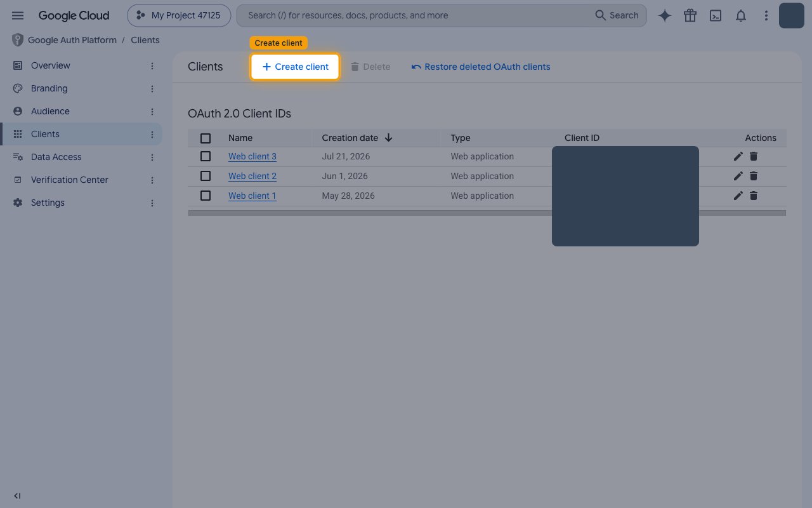Click the OAuth 2.0 Client IDs heading
This screenshot has width=812, height=508.
tap(240, 114)
